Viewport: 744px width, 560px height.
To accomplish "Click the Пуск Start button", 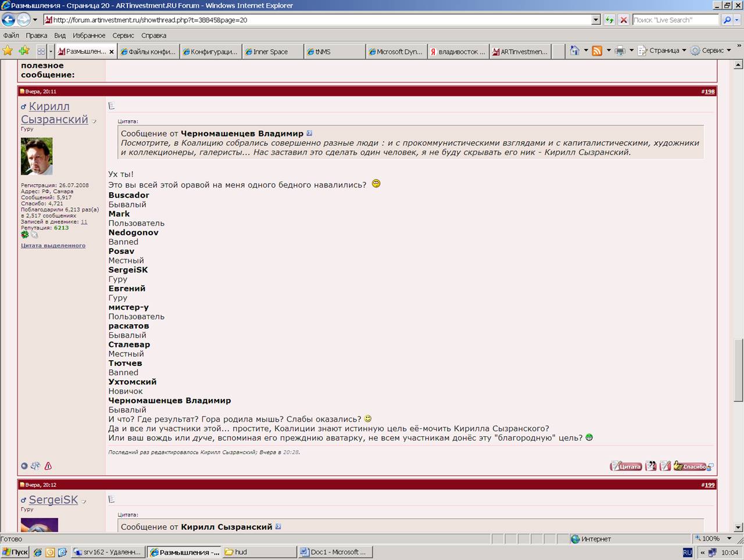I will pos(15,552).
